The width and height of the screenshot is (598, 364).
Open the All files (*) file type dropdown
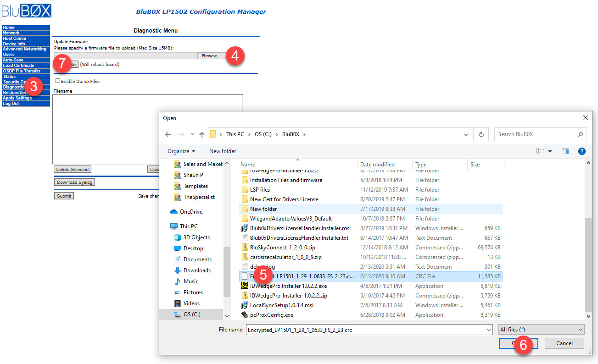coord(541,329)
